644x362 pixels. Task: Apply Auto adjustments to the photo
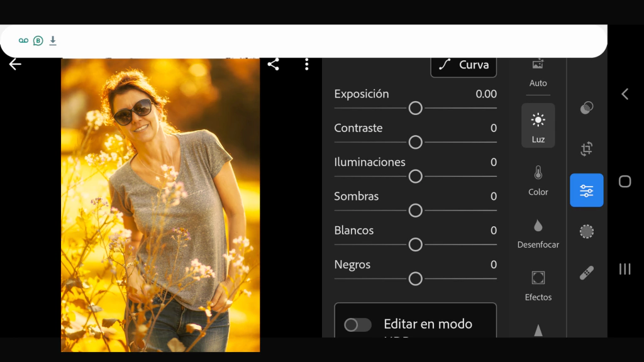click(x=538, y=72)
